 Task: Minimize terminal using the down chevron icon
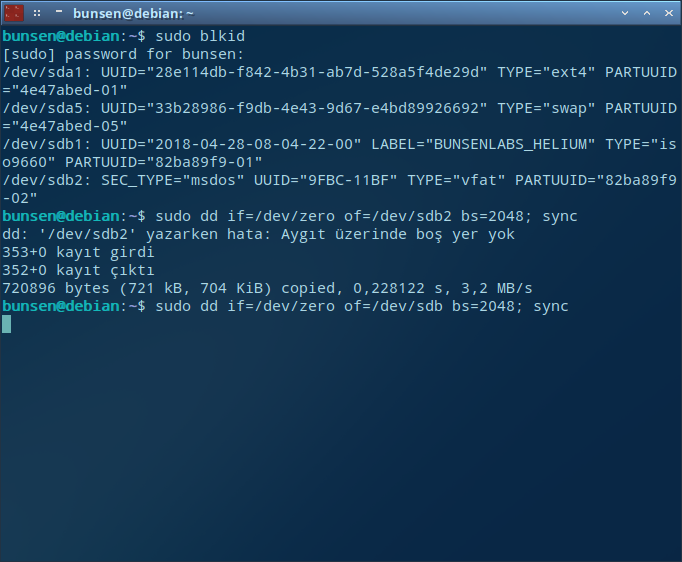tap(625, 13)
